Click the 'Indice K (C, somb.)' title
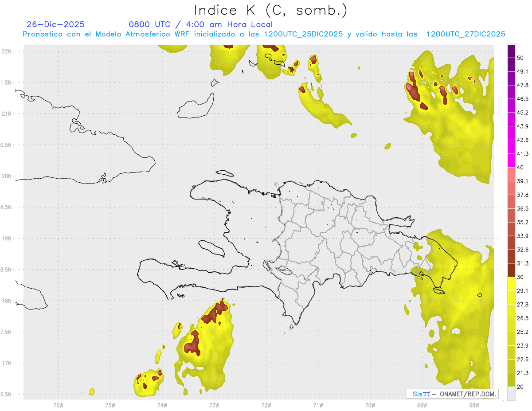Viewport: 532px width, 411px height. (x=270, y=10)
